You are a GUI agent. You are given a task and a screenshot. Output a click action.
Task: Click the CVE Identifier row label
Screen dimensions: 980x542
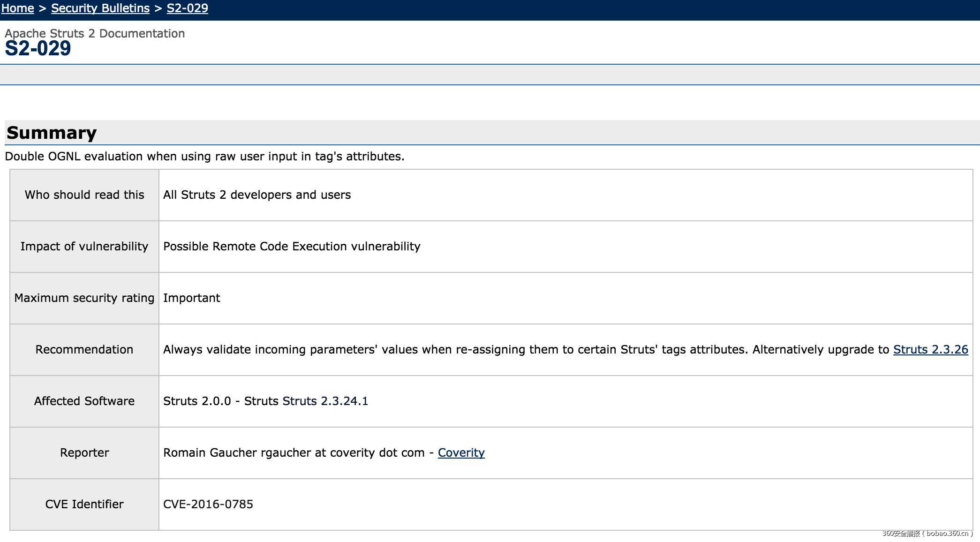(x=84, y=504)
